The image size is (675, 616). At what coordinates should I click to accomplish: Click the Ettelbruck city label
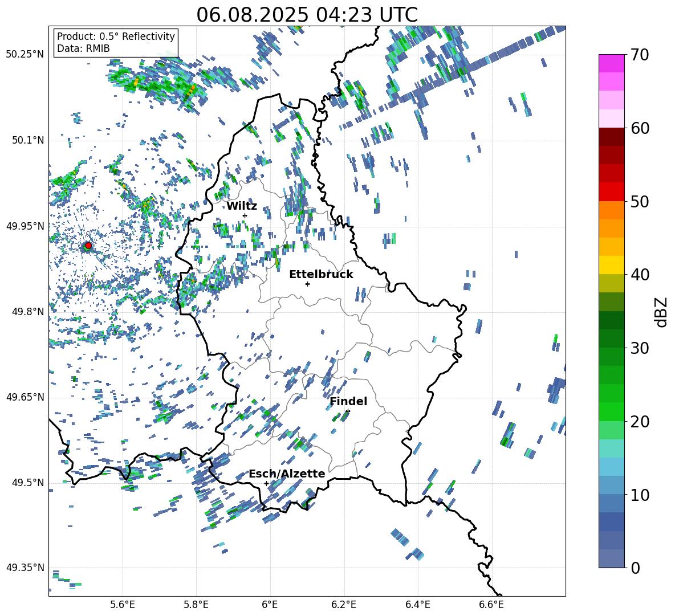(x=321, y=275)
